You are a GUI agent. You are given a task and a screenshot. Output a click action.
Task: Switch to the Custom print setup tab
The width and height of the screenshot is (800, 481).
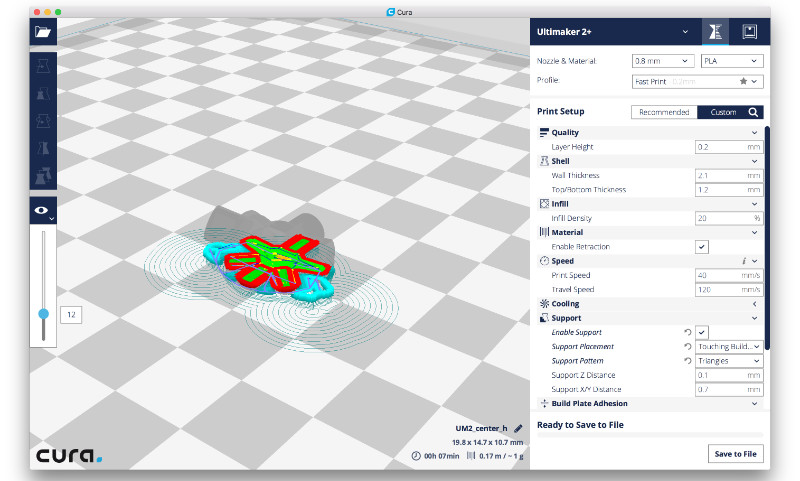[723, 112]
